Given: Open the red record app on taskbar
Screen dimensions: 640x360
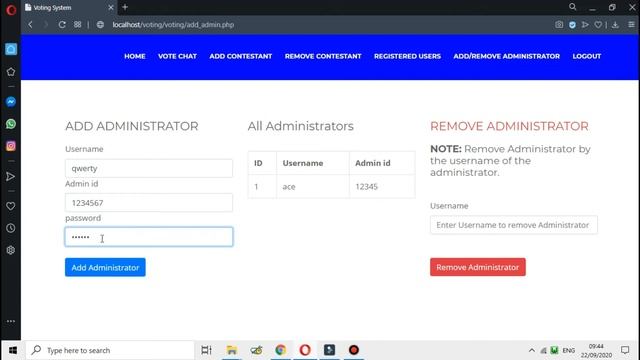Looking at the screenshot, I should point(354,350).
